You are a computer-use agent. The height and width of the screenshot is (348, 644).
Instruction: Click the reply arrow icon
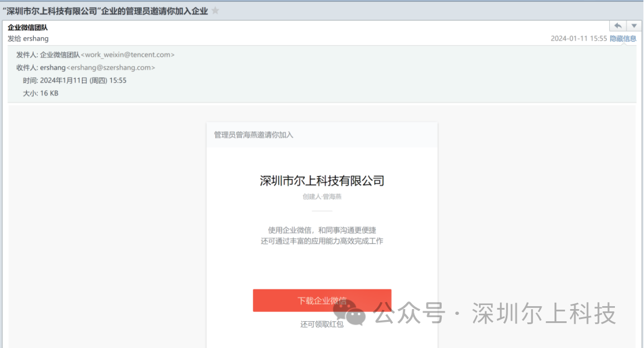(618, 26)
